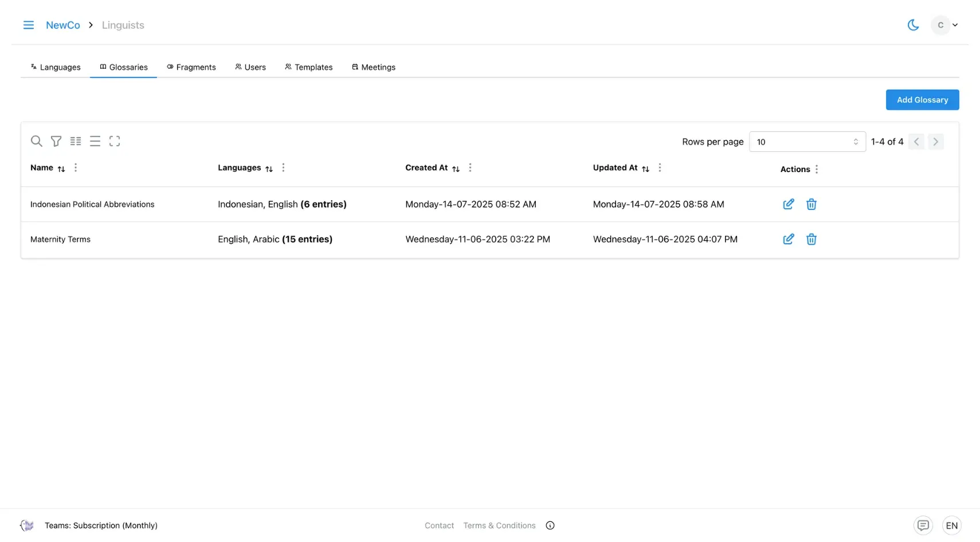Viewport: 980px width, 542px height.
Task: Toggle dark mode moon icon
Action: click(x=913, y=25)
